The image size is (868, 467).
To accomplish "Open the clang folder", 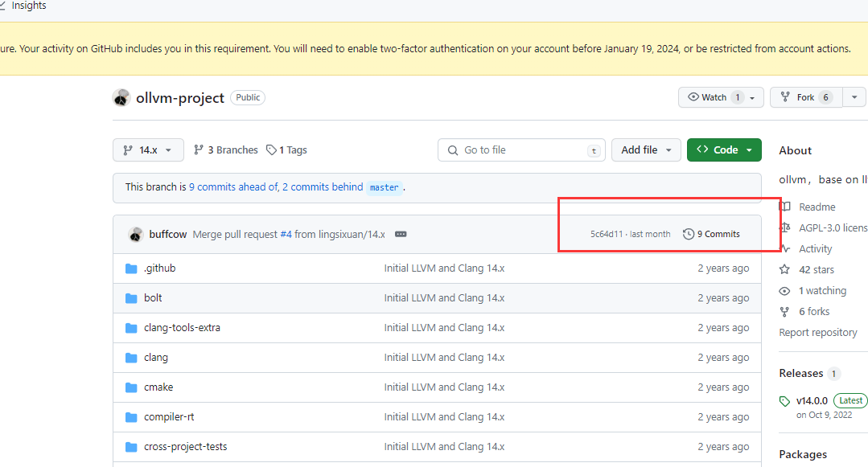I will 156,358.
